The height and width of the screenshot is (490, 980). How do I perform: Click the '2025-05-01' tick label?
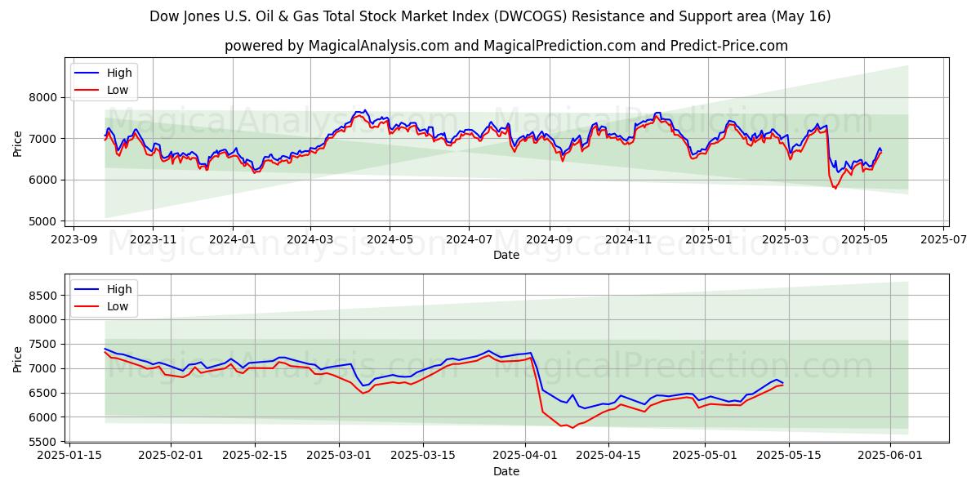click(x=705, y=457)
